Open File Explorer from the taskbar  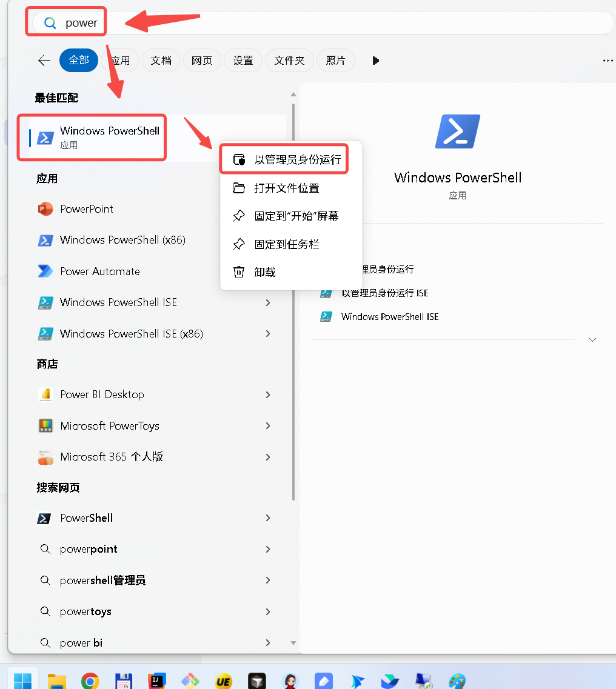coord(57,681)
